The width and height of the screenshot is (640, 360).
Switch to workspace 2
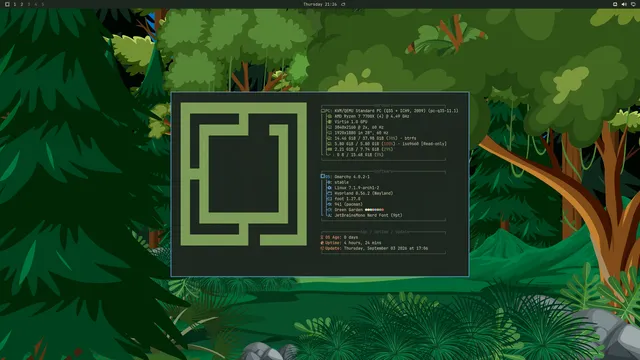[22, 4]
